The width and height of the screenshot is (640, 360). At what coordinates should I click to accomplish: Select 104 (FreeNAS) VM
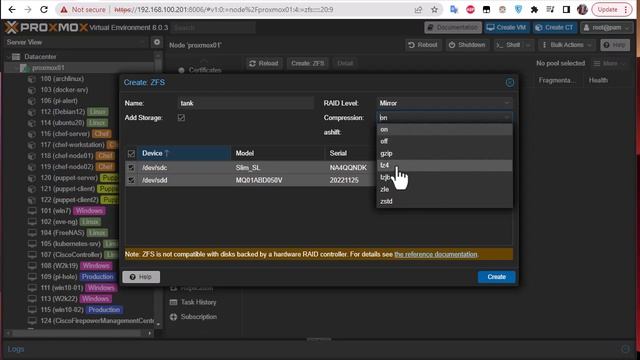[x=62, y=233]
